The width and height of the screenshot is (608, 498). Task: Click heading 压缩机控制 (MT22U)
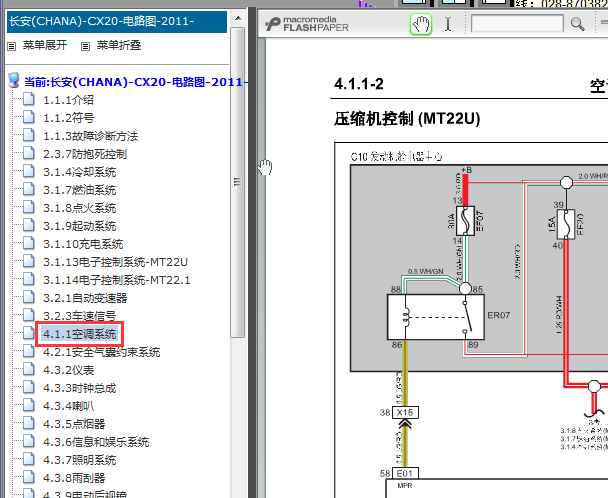tap(407, 119)
